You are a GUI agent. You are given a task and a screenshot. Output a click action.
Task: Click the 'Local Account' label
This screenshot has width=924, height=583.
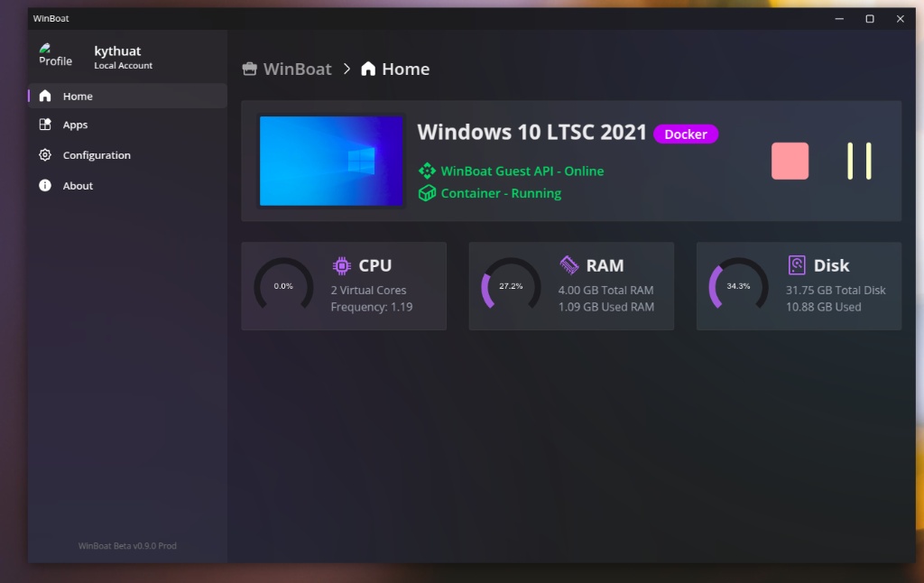tap(123, 66)
